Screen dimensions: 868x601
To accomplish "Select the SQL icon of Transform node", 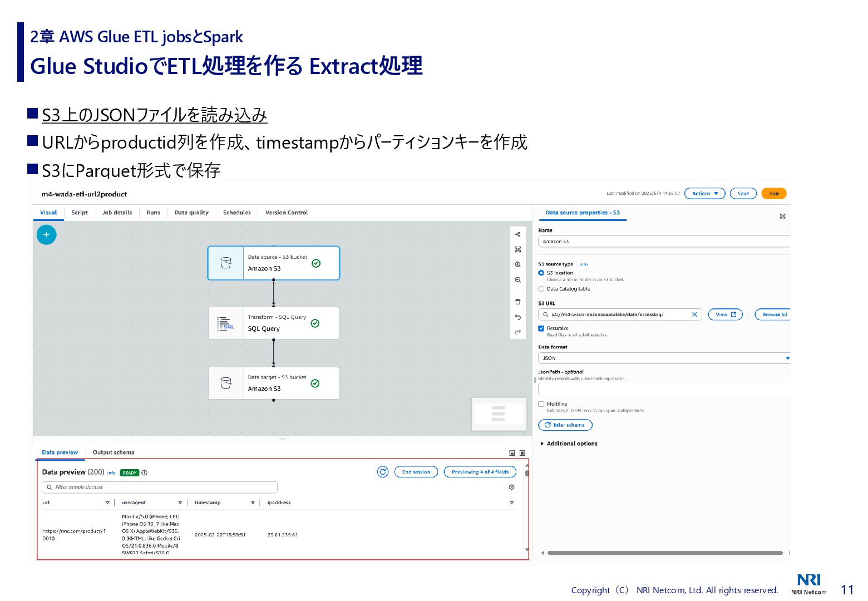I will coord(225,323).
